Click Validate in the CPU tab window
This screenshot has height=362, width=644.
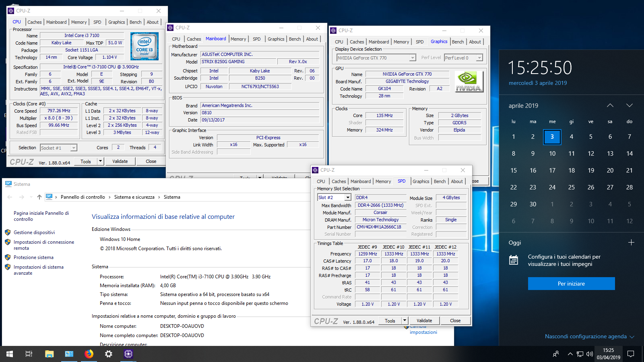pos(120,161)
